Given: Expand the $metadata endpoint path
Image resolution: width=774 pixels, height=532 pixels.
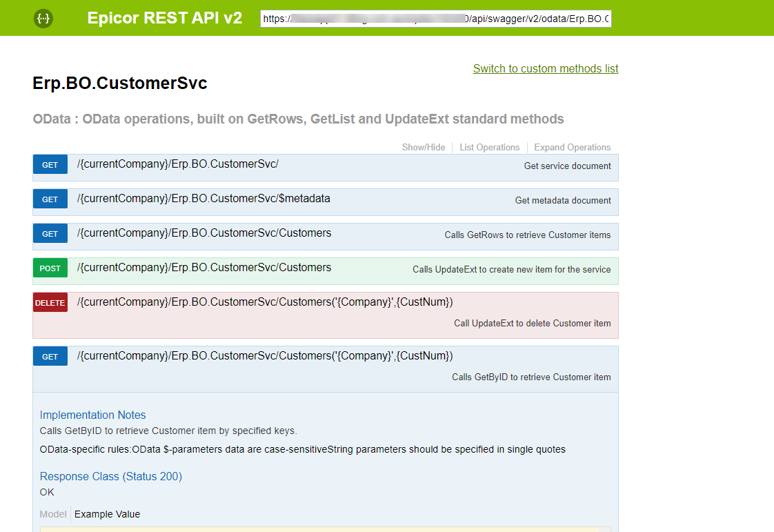Looking at the screenshot, I should [204, 199].
